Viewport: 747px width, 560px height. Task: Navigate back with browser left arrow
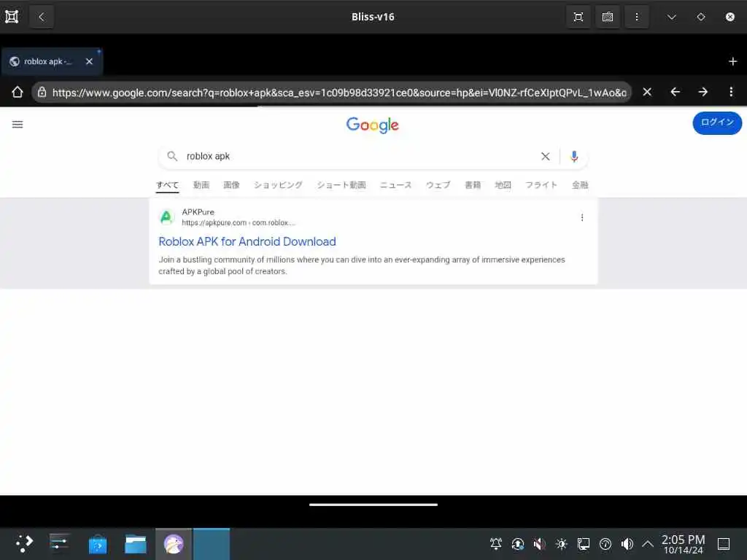click(x=675, y=92)
